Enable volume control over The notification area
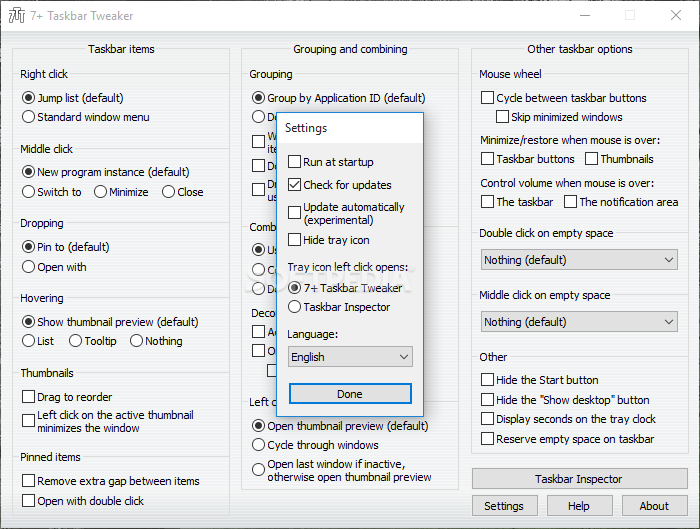This screenshot has width=700, height=529. click(571, 202)
